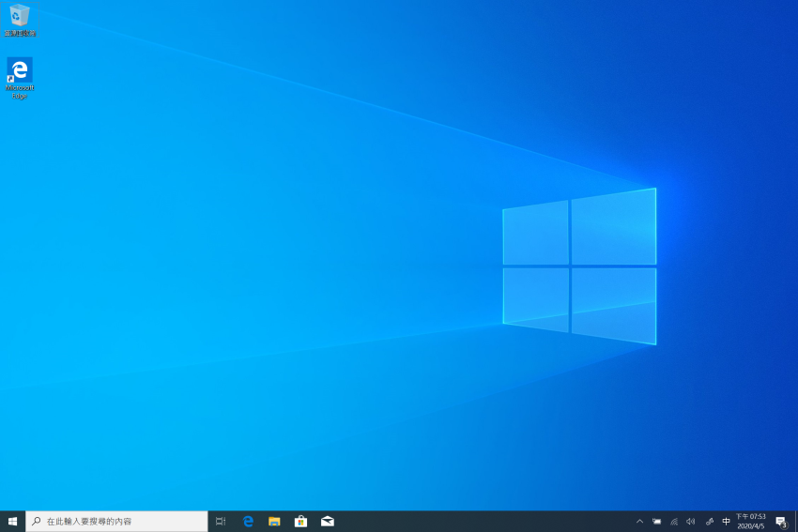Click the Show Desktop strip
The image size is (798, 532).
(x=796, y=522)
